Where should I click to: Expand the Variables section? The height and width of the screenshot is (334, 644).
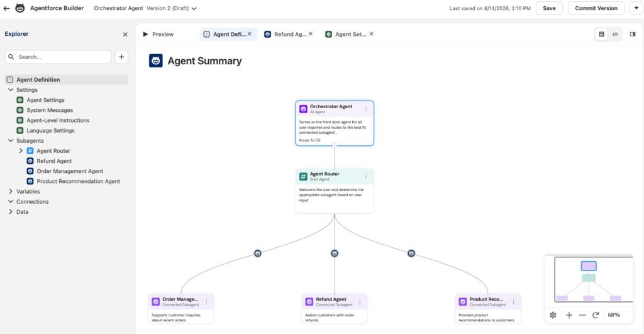(x=11, y=191)
